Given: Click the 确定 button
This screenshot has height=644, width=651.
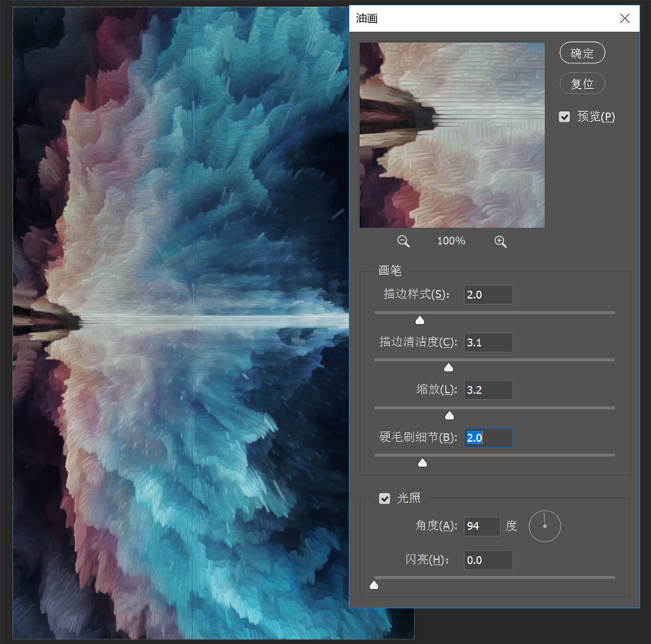Looking at the screenshot, I should tap(582, 53).
